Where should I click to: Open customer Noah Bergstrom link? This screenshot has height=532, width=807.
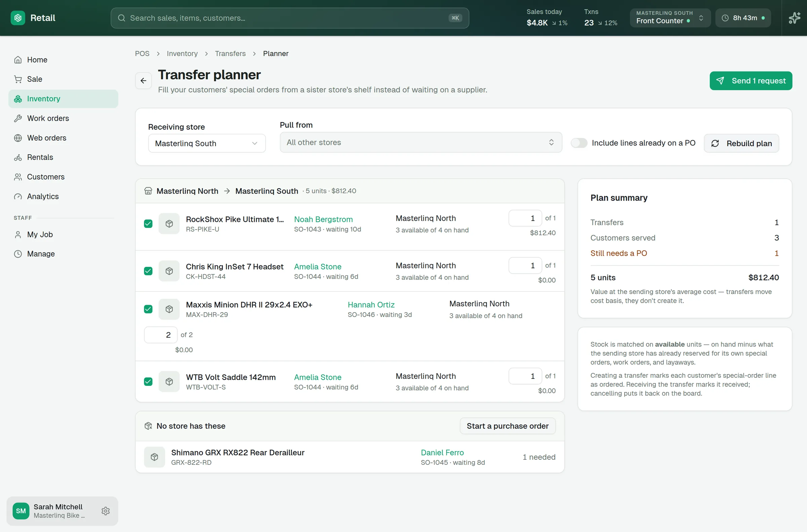point(323,219)
